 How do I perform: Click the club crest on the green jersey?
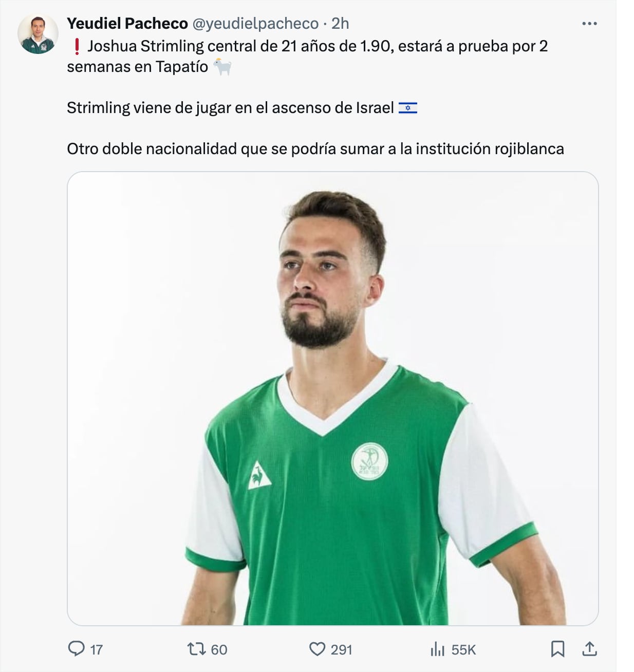(369, 461)
